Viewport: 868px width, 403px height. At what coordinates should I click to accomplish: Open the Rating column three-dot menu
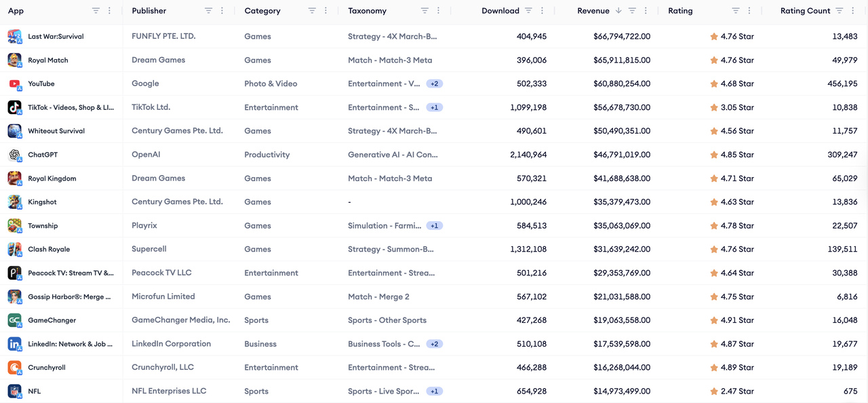click(x=749, y=11)
